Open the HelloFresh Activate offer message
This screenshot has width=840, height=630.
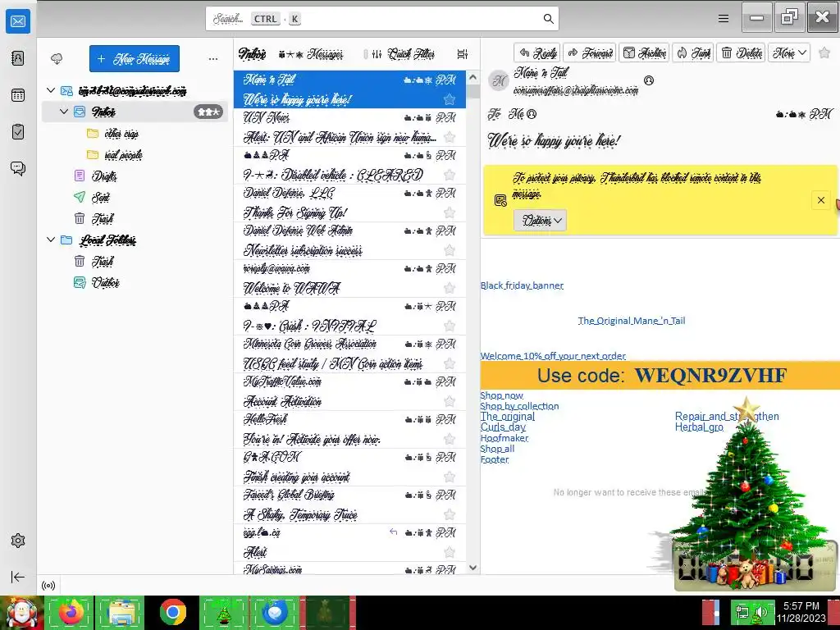tap(349, 430)
